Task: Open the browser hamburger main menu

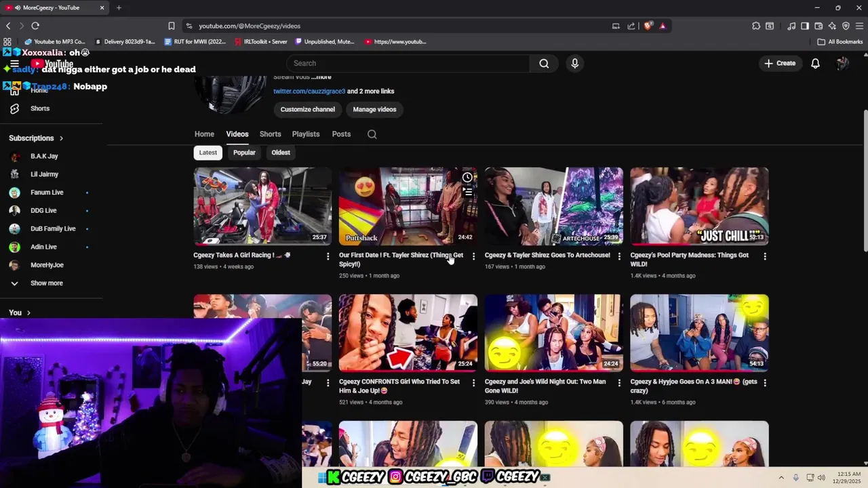Action: [x=859, y=26]
